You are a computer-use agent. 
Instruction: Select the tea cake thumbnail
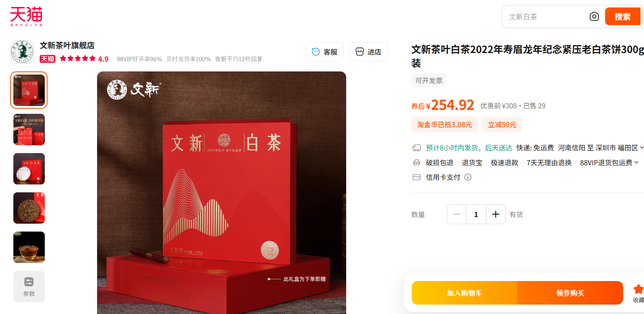pyautogui.click(x=29, y=208)
